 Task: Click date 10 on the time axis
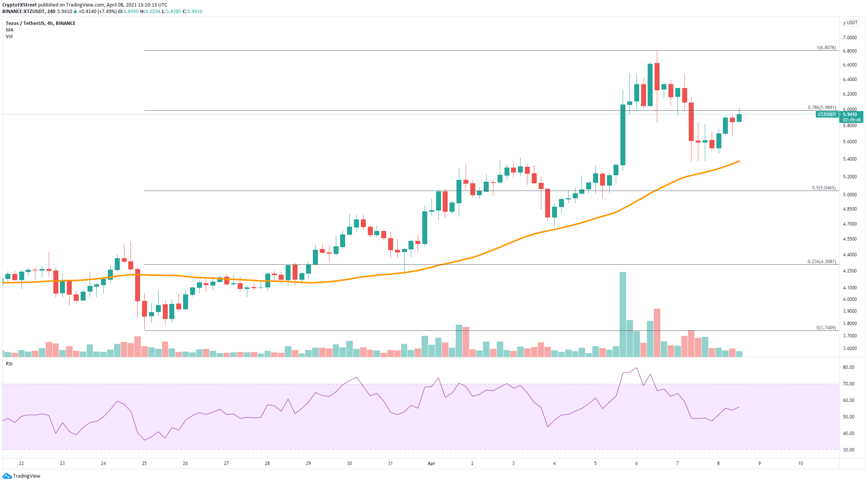[x=800, y=463]
